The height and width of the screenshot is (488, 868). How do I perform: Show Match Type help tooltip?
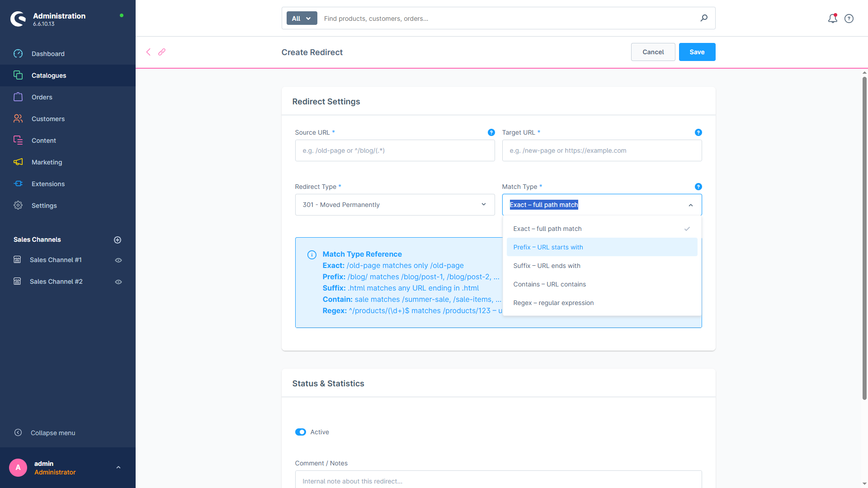(698, 187)
